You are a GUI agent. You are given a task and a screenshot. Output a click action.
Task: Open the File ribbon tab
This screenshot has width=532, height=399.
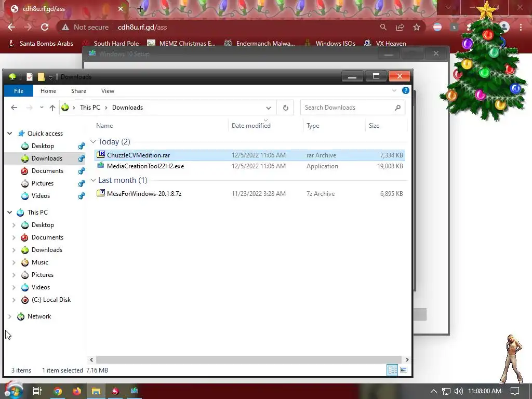(19, 90)
